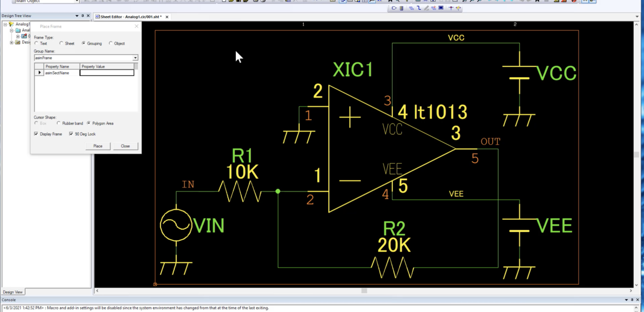Expand the Desig tree node
The width and height of the screenshot is (644, 312).
(x=12, y=42)
